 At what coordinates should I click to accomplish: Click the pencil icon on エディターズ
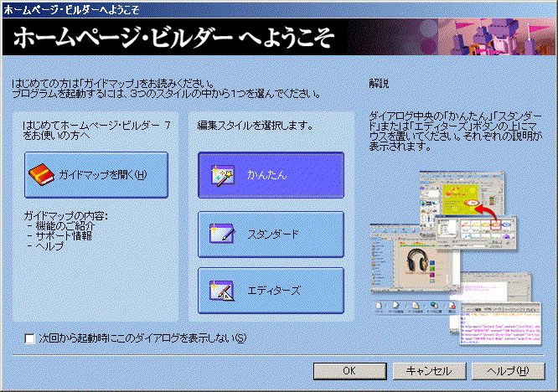pyautogui.click(x=221, y=291)
